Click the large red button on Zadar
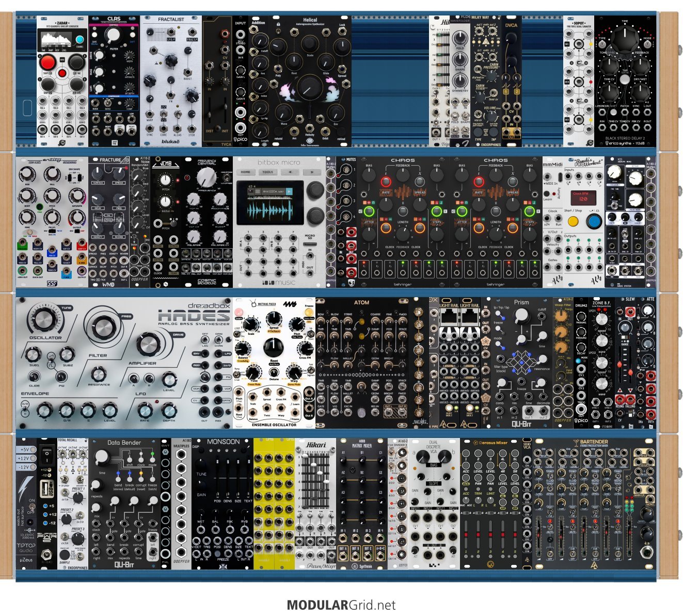Image resolution: width=683 pixels, height=616 pixels. 47,63
